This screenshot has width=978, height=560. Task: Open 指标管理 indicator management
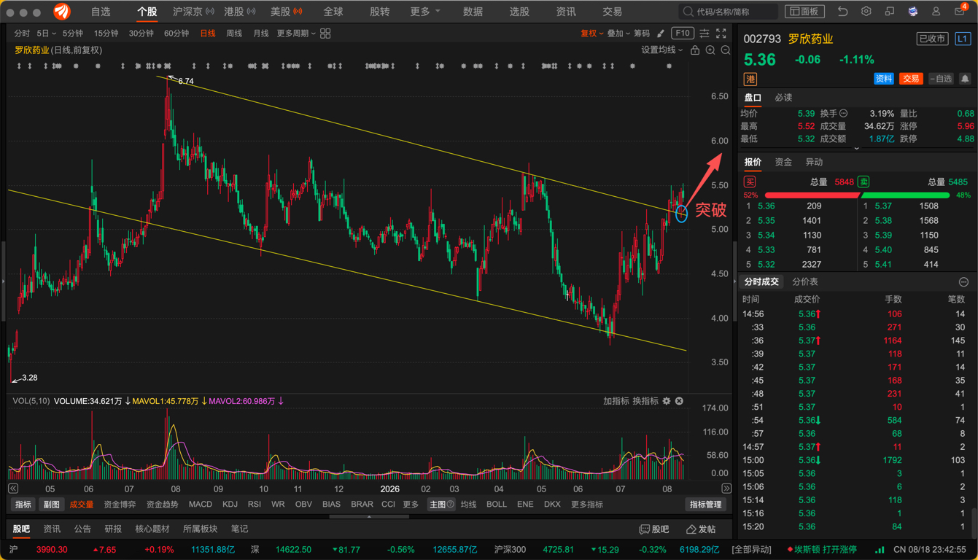[706, 505]
